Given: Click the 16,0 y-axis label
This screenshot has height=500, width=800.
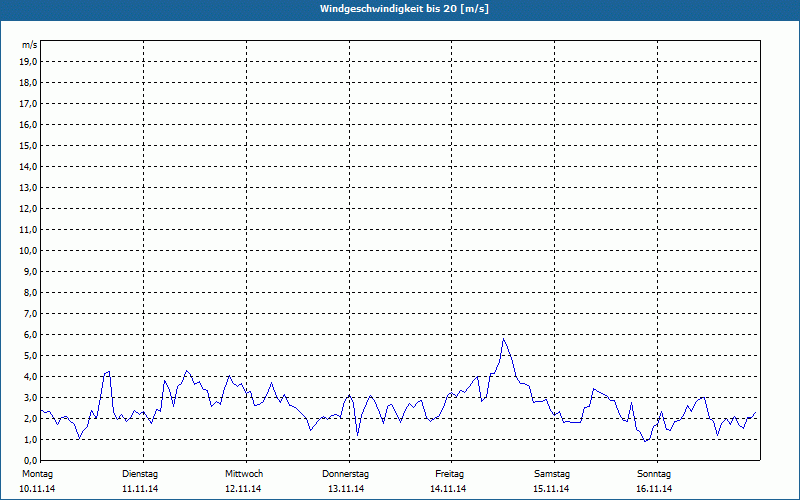Looking at the screenshot, I should [x=27, y=124].
